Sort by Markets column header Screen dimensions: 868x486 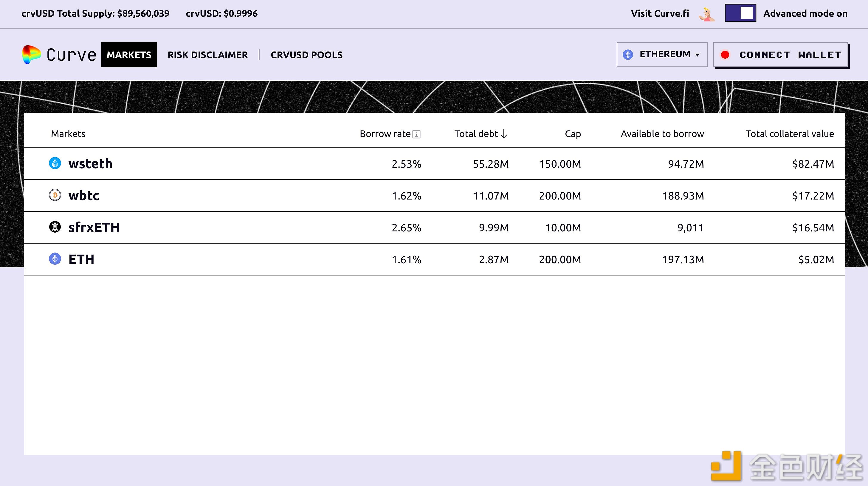click(68, 134)
